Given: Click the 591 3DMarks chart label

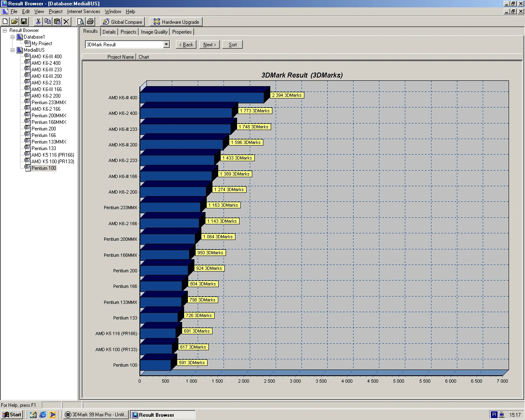Looking at the screenshot, I should (192, 363).
